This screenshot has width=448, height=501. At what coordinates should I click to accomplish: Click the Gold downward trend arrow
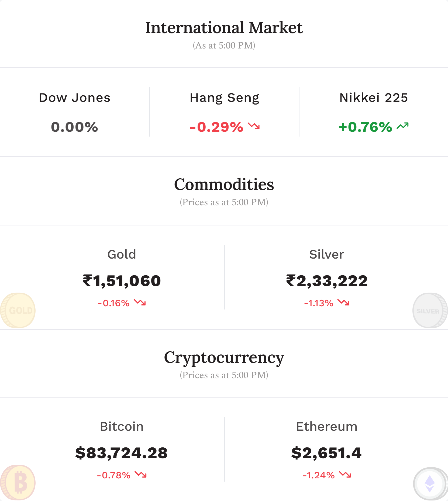(140, 302)
